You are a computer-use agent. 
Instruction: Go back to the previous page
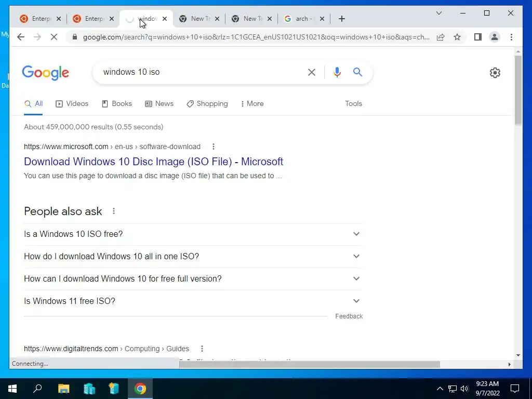pos(21,37)
